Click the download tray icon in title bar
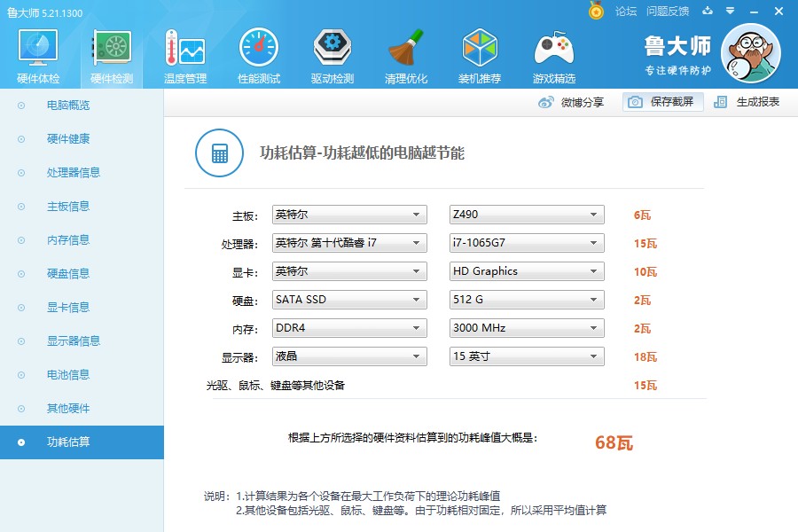The width and height of the screenshot is (798, 532). coord(708,11)
